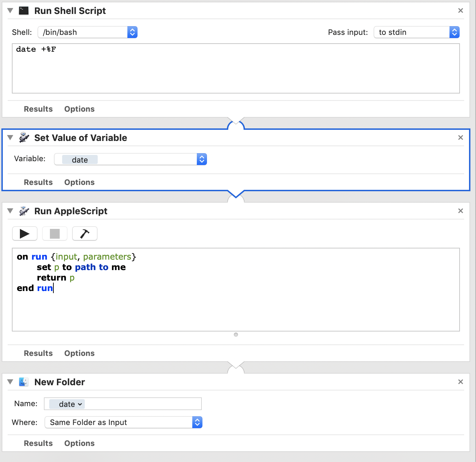The width and height of the screenshot is (476, 462).
Task: Remove the Run AppleScript action
Action: [x=460, y=211]
